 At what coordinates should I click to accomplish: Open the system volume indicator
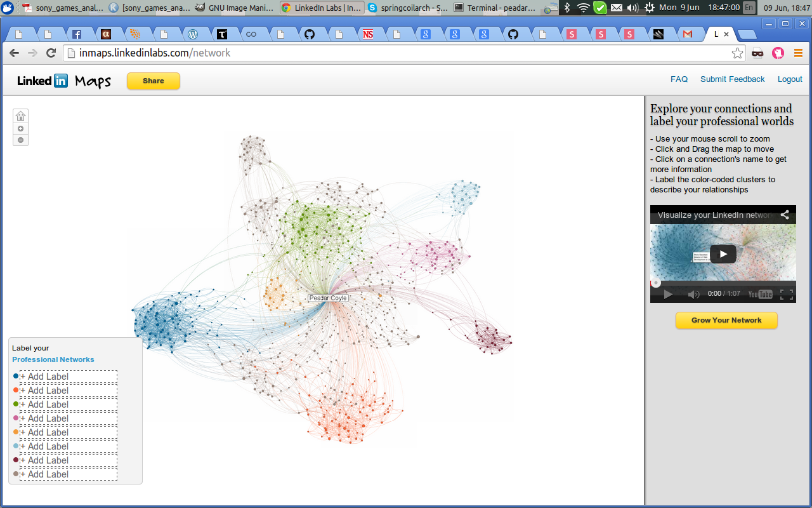tap(632, 8)
